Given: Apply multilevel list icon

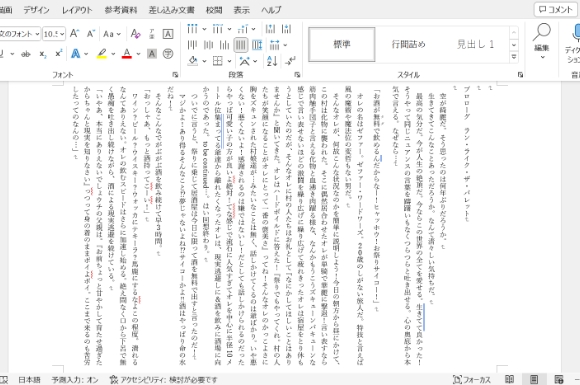Looking at the screenshot, I should point(243,28).
